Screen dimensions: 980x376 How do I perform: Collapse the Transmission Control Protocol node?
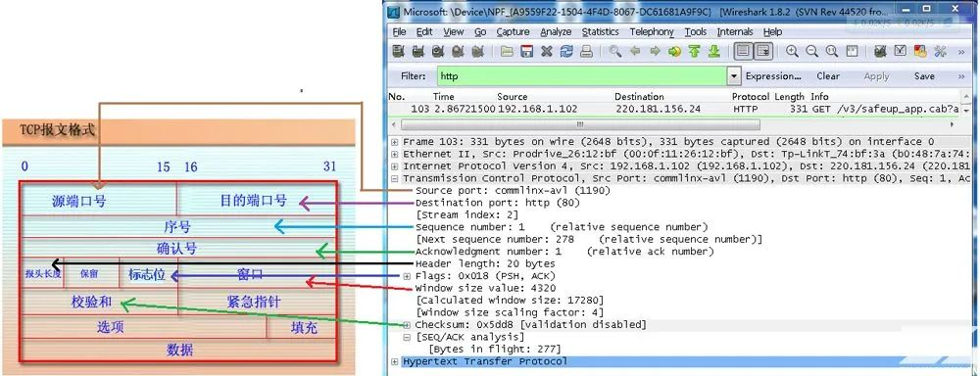click(394, 178)
